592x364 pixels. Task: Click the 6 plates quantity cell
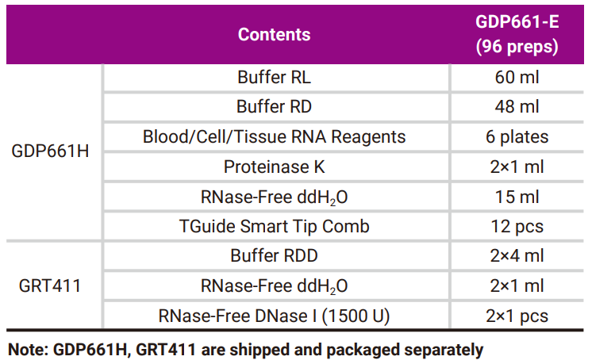pyautogui.click(x=517, y=136)
